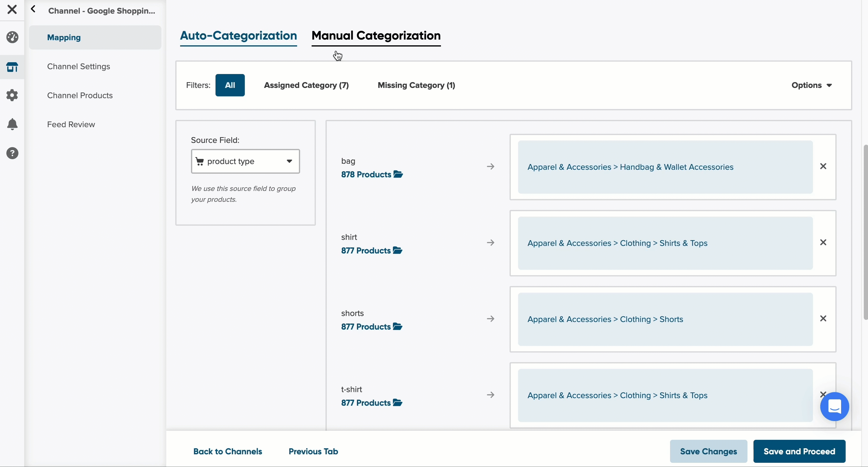The image size is (868, 467).
Task: Switch to the Manual Categorization tab
Action: (376, 36)
